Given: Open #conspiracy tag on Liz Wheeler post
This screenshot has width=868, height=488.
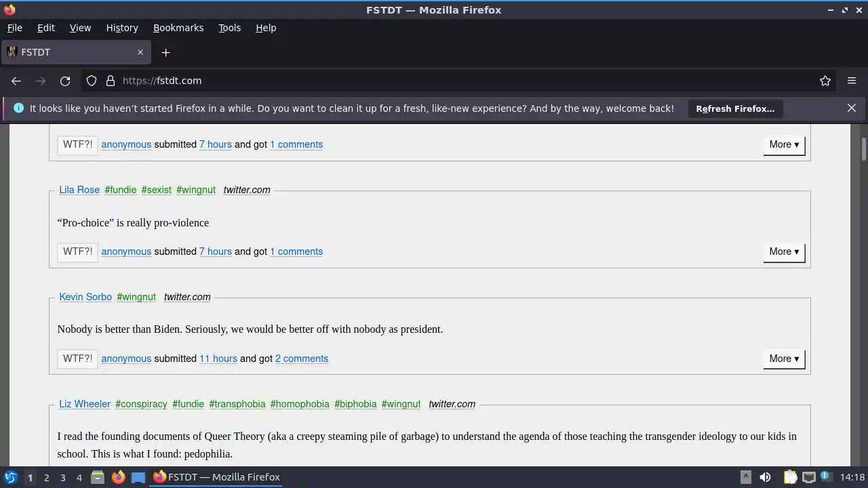Looking at the screenshot, I should [x=141, y=404].
